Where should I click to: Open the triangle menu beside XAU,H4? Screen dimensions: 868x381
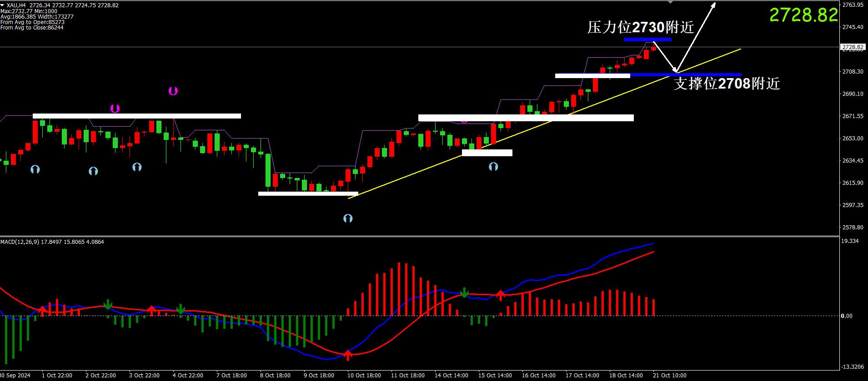click(2, 5)
